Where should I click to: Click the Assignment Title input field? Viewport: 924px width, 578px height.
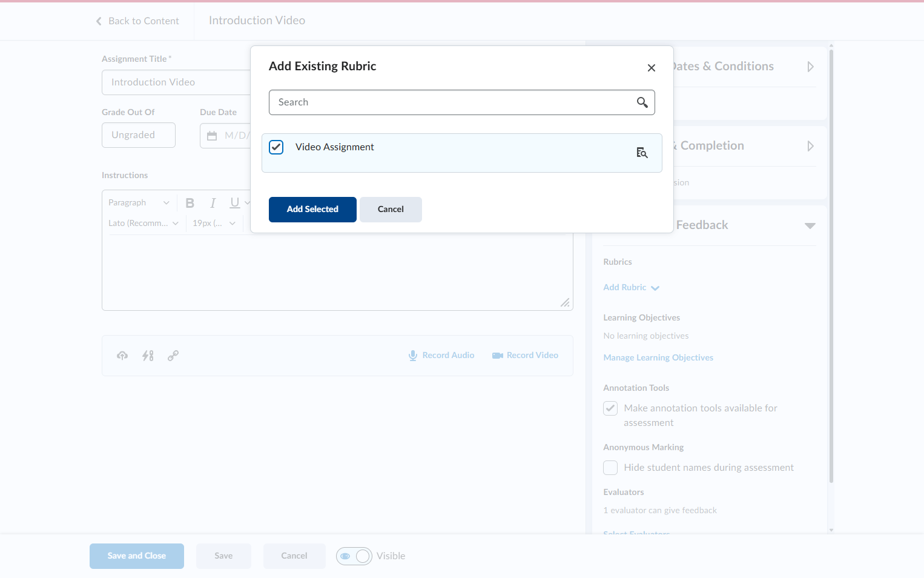tap(176, 82)
